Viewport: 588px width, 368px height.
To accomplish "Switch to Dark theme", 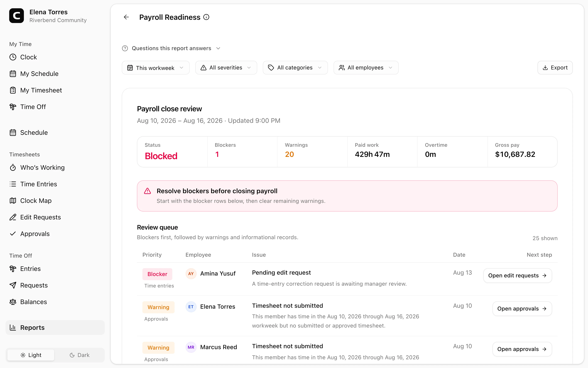I will (79, 355).
